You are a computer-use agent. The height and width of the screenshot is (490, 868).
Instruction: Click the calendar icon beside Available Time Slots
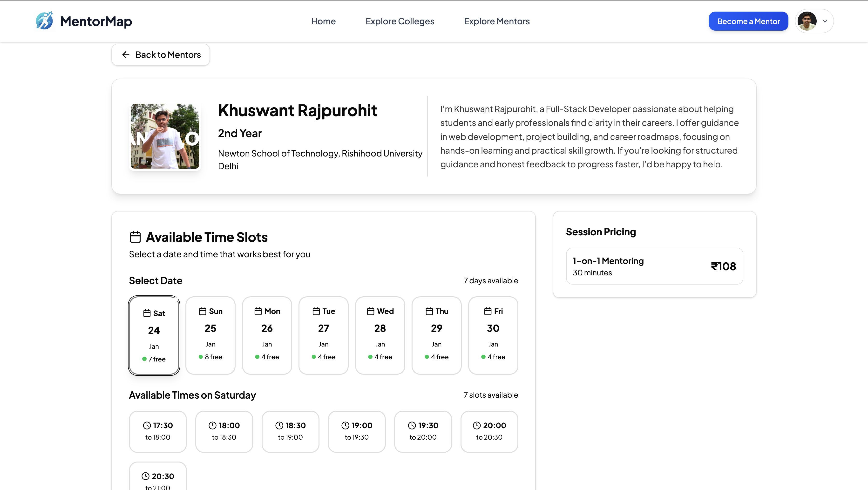tap(135, 237)
